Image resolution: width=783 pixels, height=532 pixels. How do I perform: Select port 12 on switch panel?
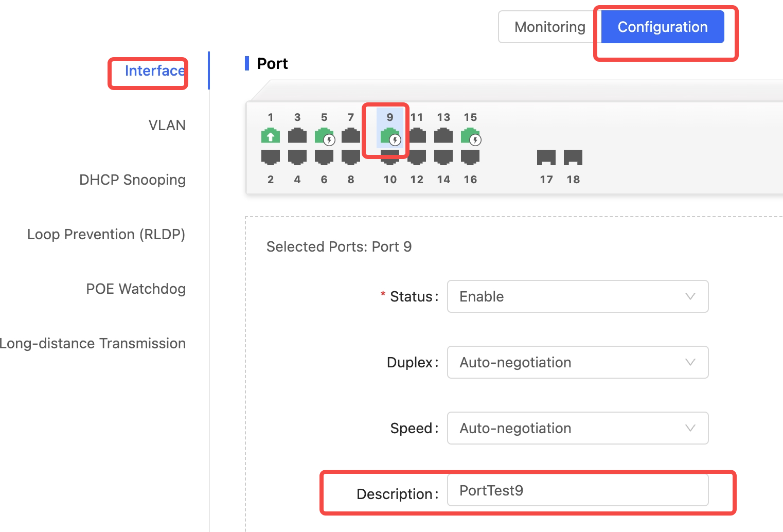pos(417,157)
